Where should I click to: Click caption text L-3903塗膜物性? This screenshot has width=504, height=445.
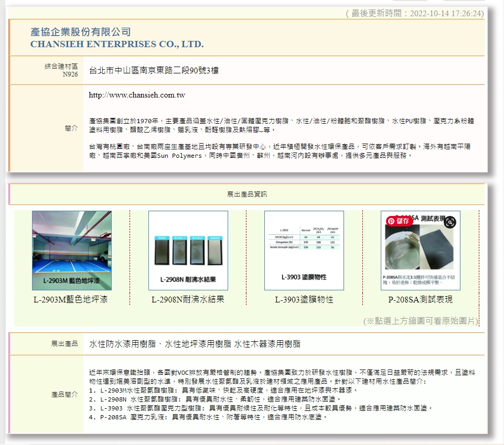[x=304, y=299]
